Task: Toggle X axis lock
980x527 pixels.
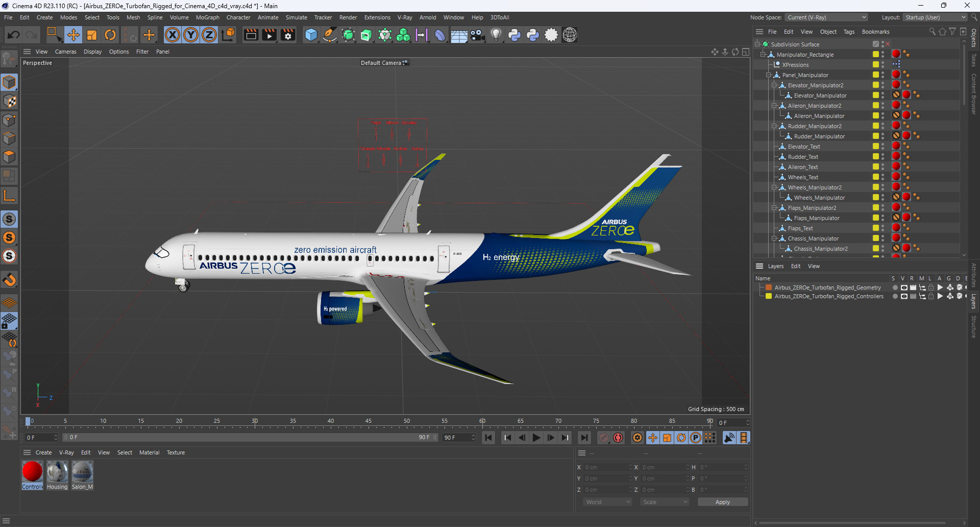Action: 173,35
